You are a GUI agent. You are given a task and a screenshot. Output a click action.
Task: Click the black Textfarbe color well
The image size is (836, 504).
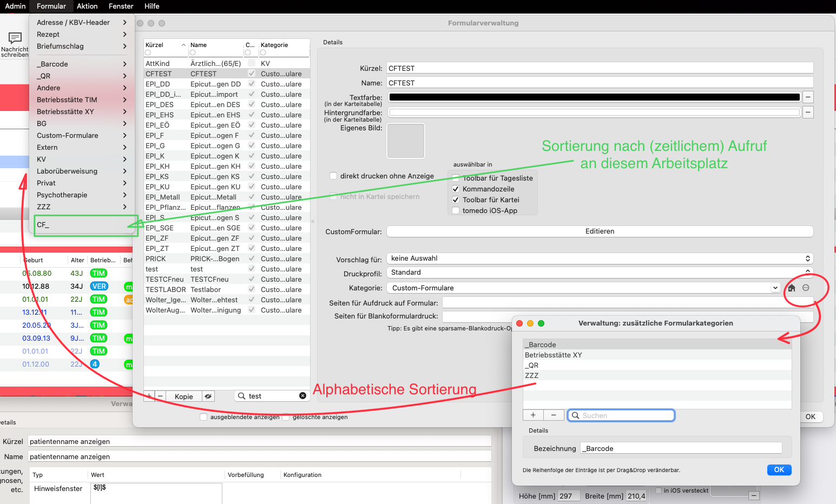coord(594,97)
